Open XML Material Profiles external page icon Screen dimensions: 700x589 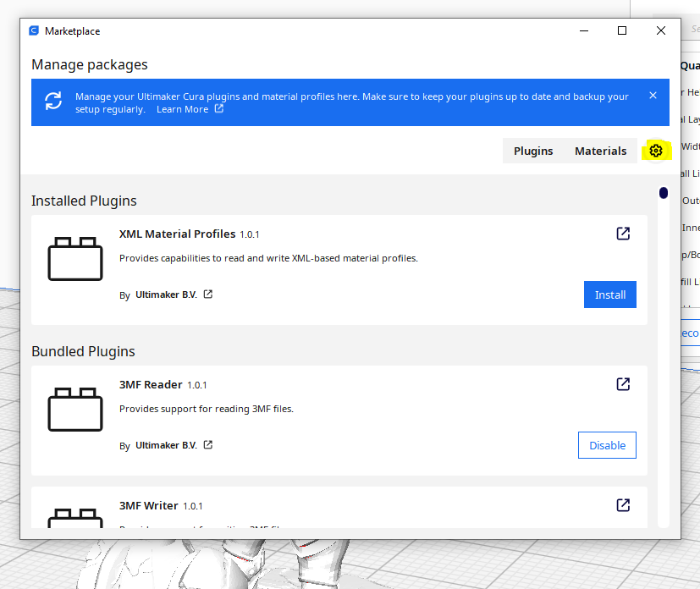(x=623, y=234)
